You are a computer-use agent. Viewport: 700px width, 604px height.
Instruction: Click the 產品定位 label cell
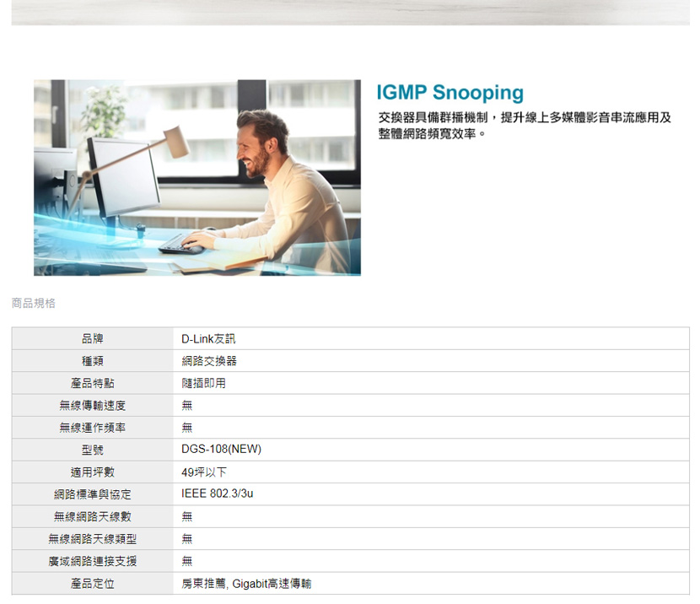coord(93,584)
